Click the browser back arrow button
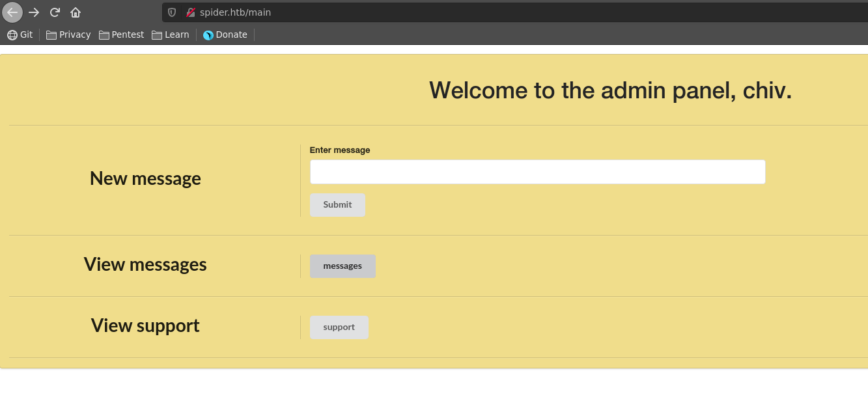Image resolution: width=868 pixels, height=414 pixels. pos(12,12)
